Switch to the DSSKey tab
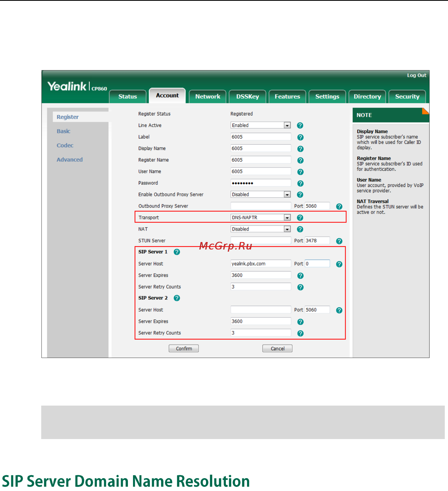 [x=248, y=96]
